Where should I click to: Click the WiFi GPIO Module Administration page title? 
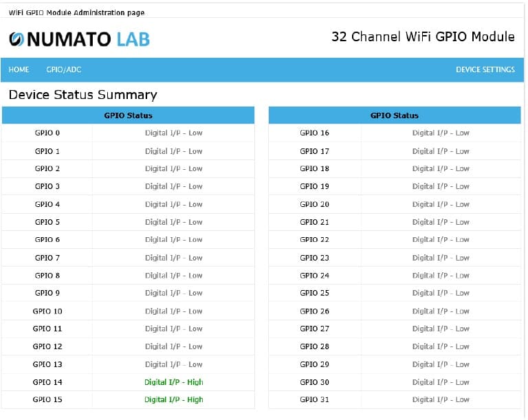point(76,12)
